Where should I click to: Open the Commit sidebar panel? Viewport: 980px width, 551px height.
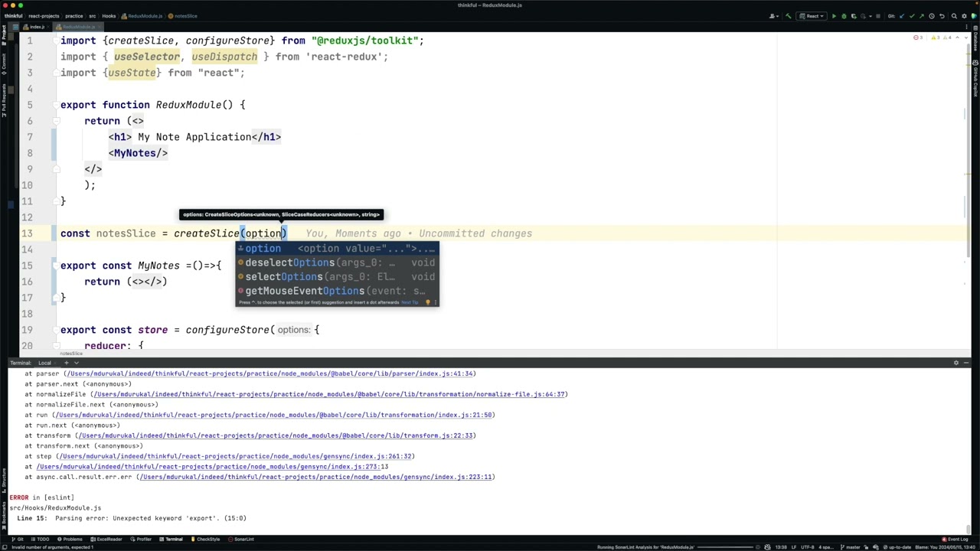[x=3, y=64]
